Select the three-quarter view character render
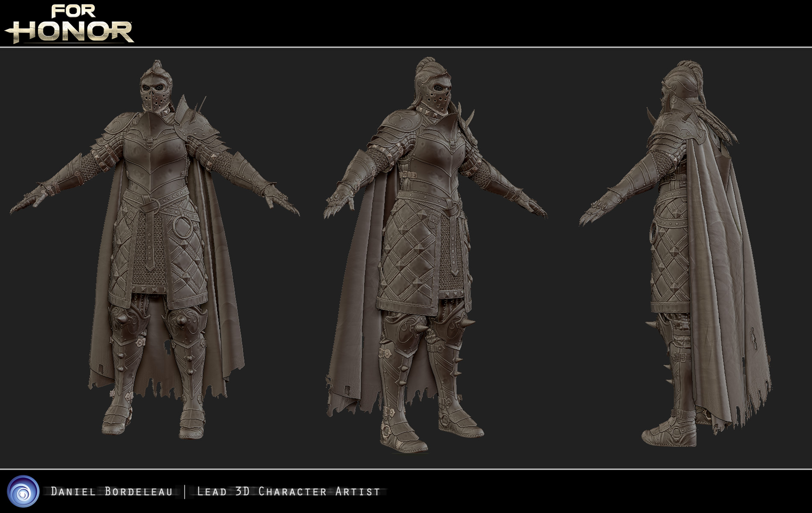The width and height of the screenshot is (812, 513). [435, 255]
